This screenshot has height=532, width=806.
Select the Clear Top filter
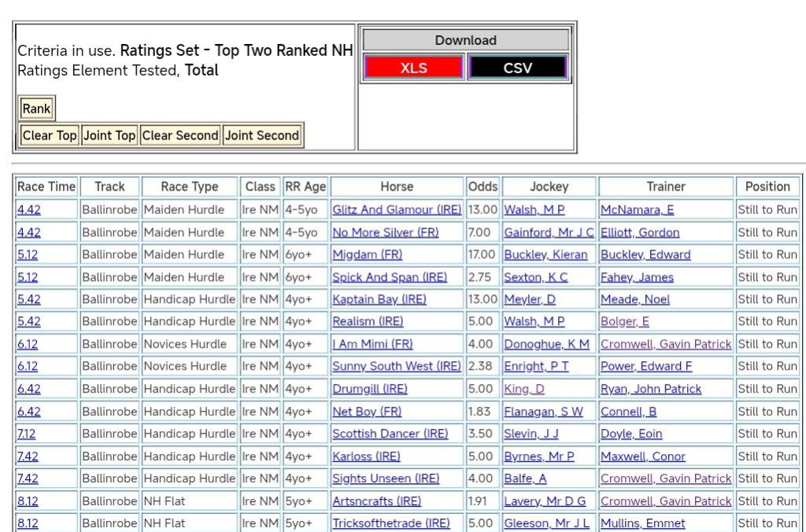click(49, 135)
